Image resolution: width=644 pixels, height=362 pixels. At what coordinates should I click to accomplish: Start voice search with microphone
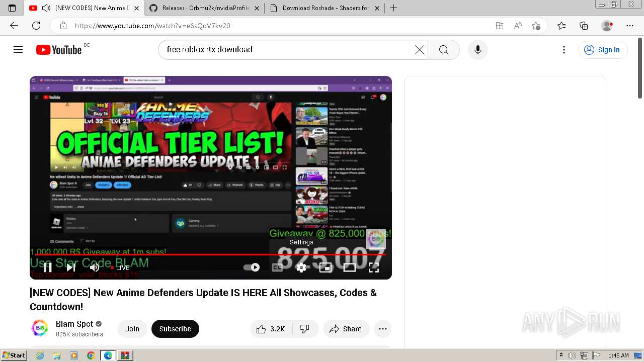478,50
